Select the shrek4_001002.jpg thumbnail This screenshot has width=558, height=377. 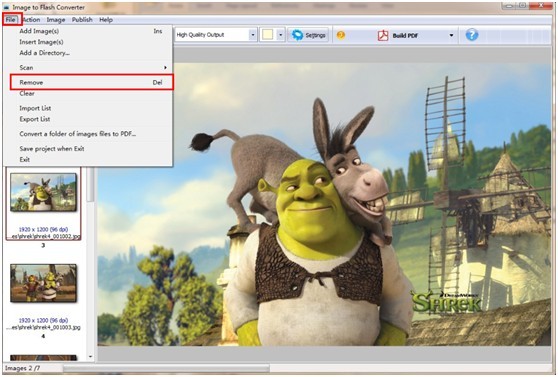point(43,192)
